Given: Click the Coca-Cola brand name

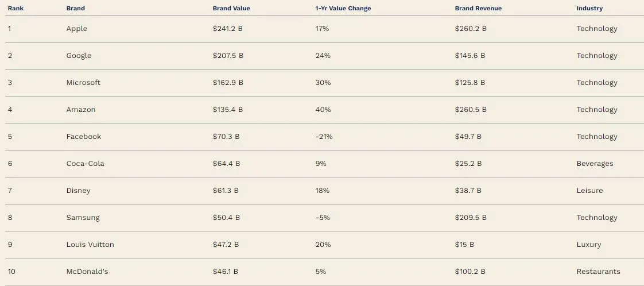Looking at the screenshot, I should point(86,164).
